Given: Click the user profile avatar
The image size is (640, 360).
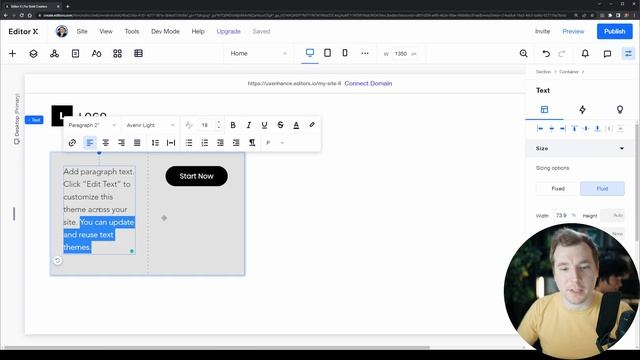Looking at the screenshot, I should coord(62,31).
